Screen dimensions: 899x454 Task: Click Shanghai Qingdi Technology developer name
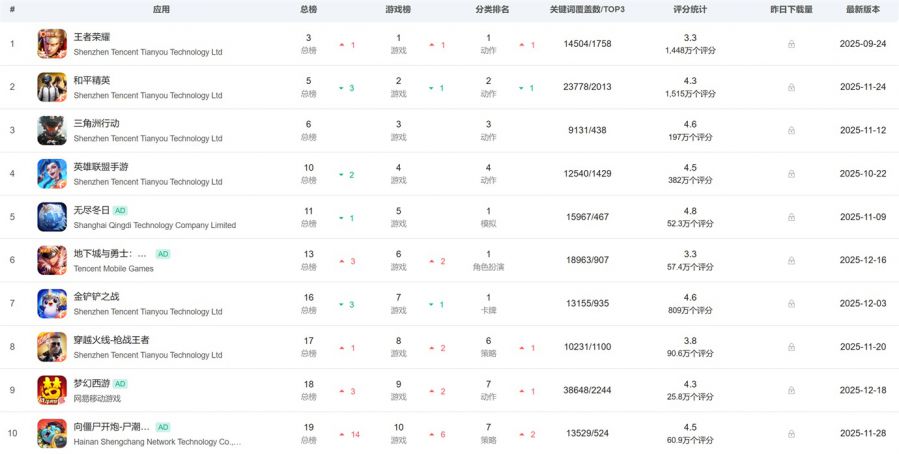[154, 225]
